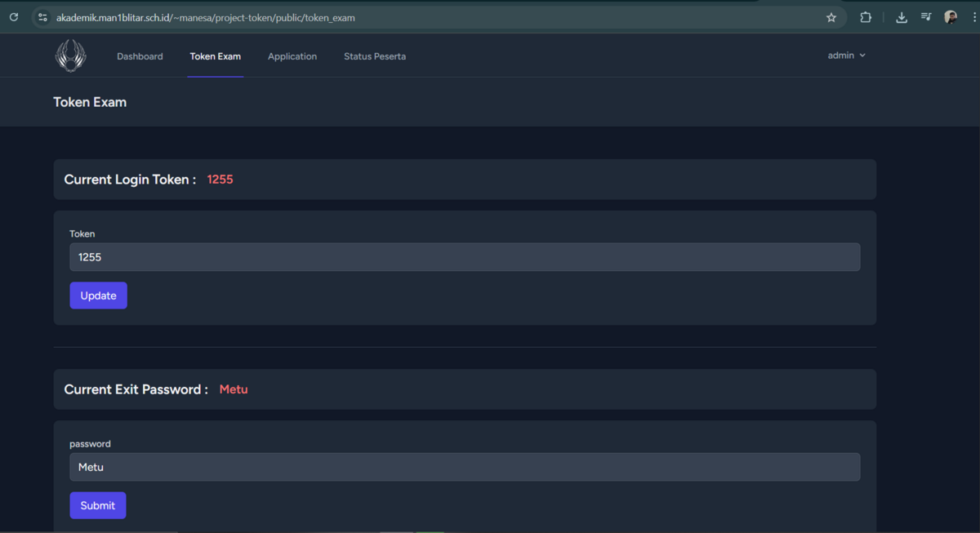Focus the exit password input field
Image resolution: width=980 pixels, height=533 pixels.
[x=465, y=467]
